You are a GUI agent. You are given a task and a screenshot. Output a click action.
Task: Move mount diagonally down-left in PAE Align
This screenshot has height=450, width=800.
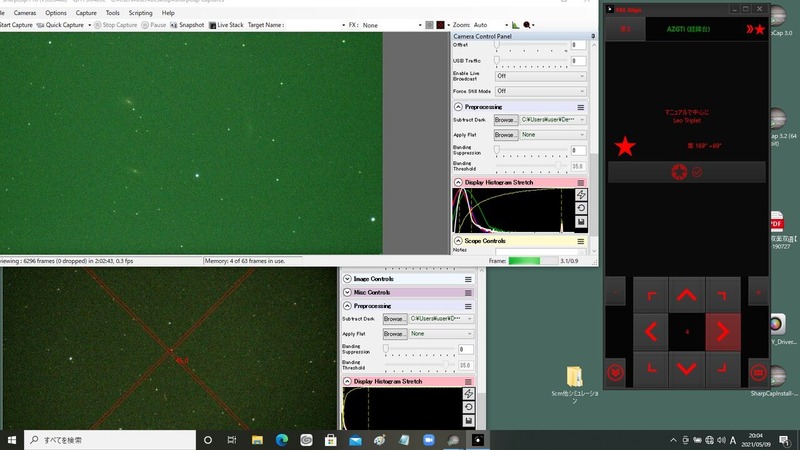click(651, 368)
